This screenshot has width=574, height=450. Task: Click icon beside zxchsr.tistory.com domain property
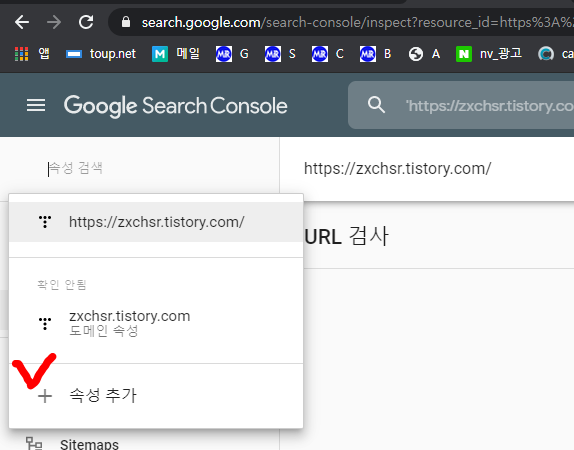[45, 324]
